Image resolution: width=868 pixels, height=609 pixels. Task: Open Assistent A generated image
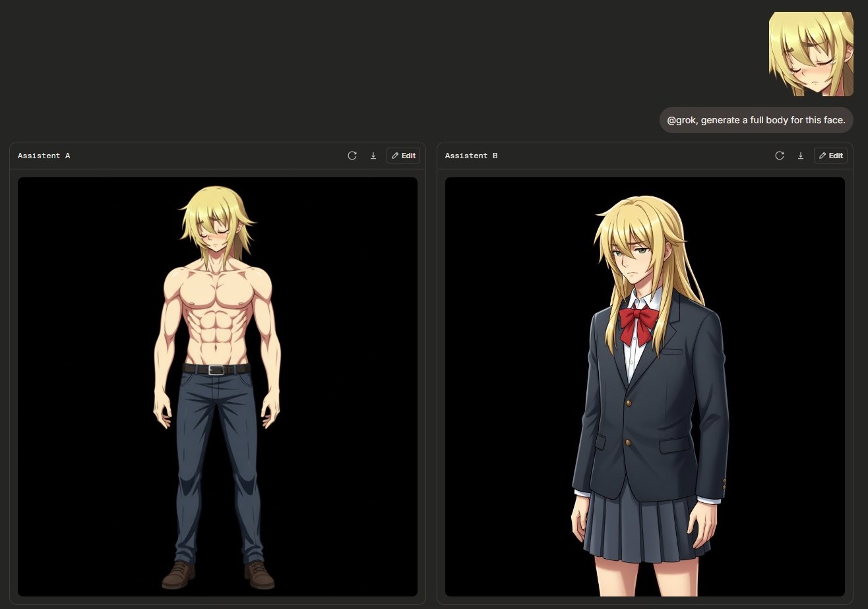tap(218, 387)
